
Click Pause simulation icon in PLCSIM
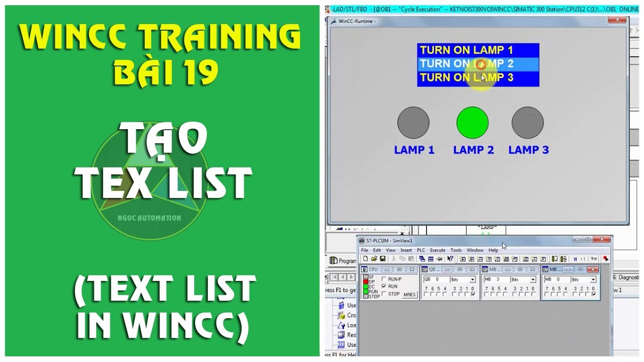(575, 258)
